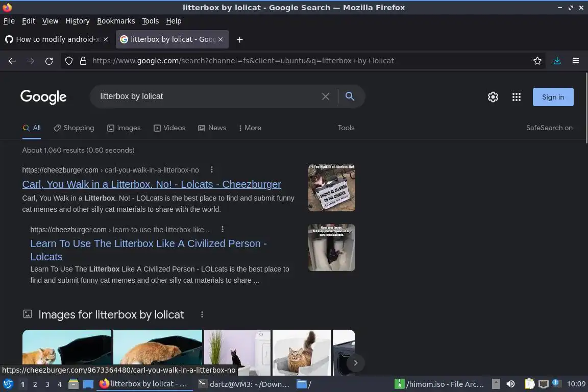
Task: Open the Civilized Person result thumbnail
Action: point(331,248)
